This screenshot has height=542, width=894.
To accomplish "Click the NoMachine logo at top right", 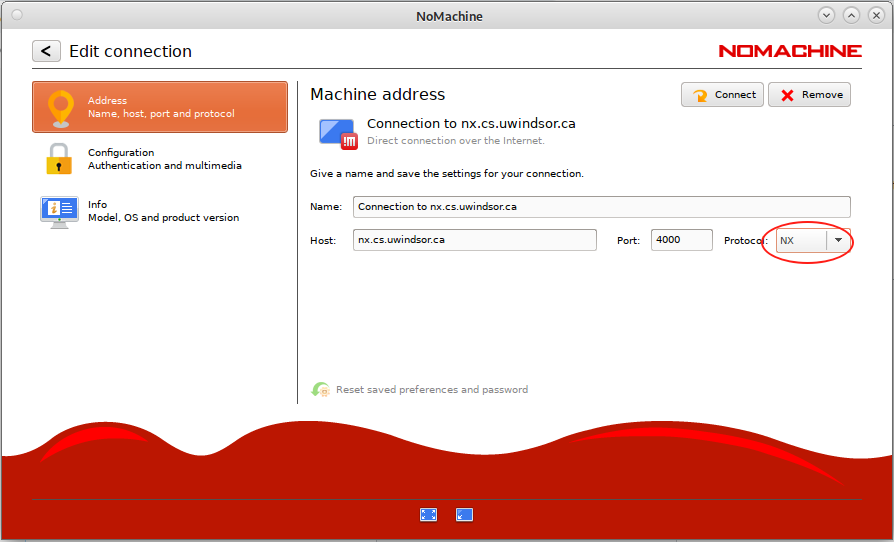I will pos(790,51).
